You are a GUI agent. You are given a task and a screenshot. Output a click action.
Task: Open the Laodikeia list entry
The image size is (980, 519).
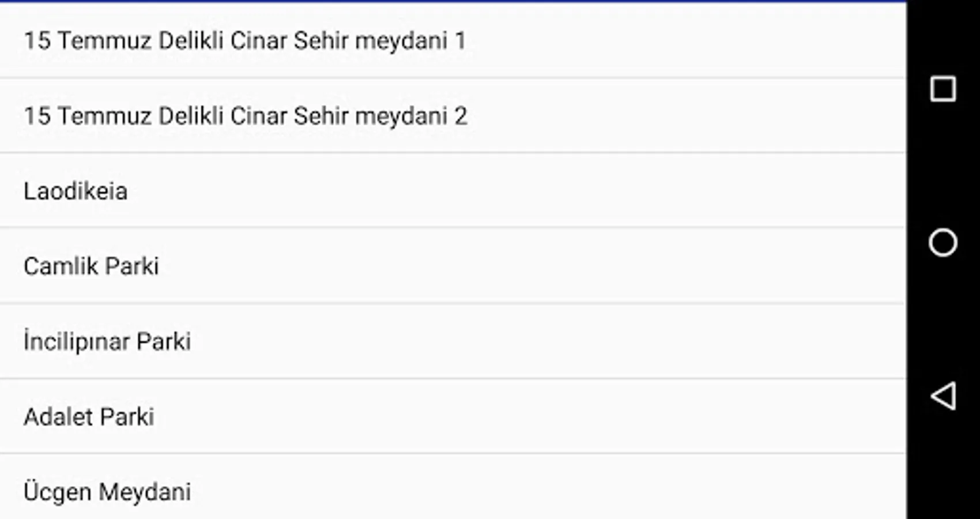[453, 190]
